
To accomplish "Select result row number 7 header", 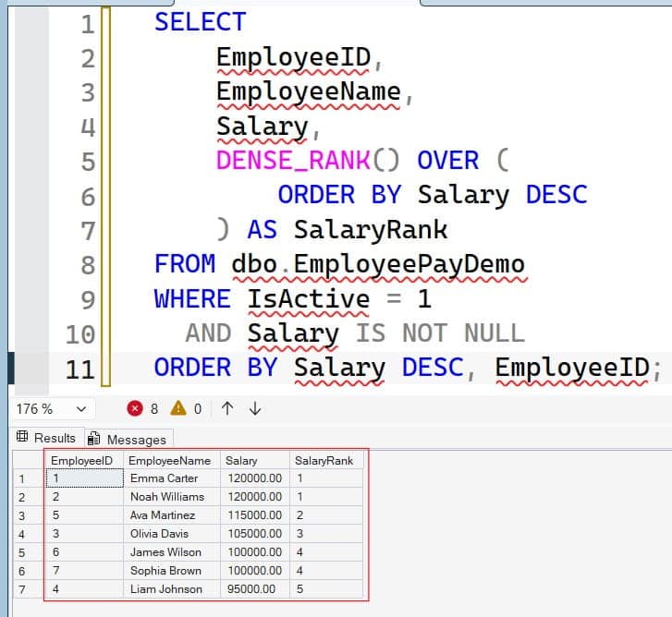I will click(30, 589).
